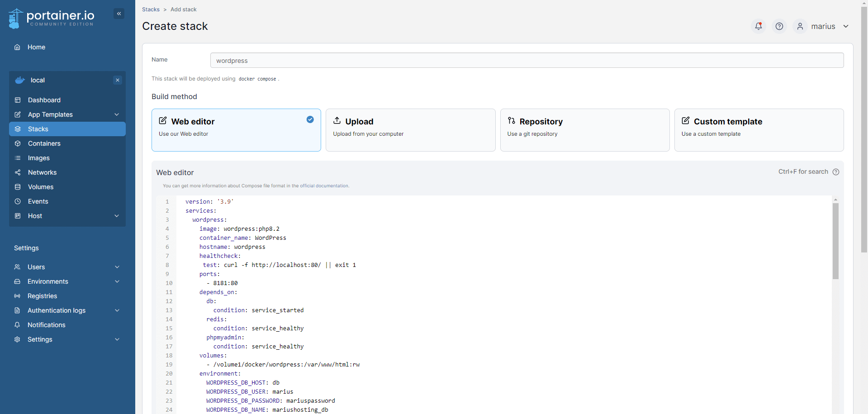The width and height of the screenshot is (868, 414).
Task: Click the Home house icon
Action: pyautogui.click(x=17, y=47)
